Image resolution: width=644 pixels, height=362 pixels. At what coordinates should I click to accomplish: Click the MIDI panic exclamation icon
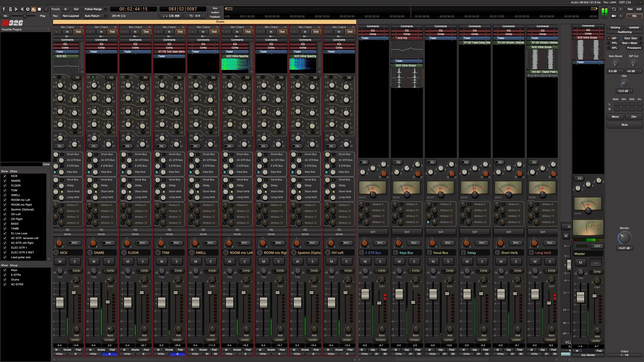tap(4, 9)
